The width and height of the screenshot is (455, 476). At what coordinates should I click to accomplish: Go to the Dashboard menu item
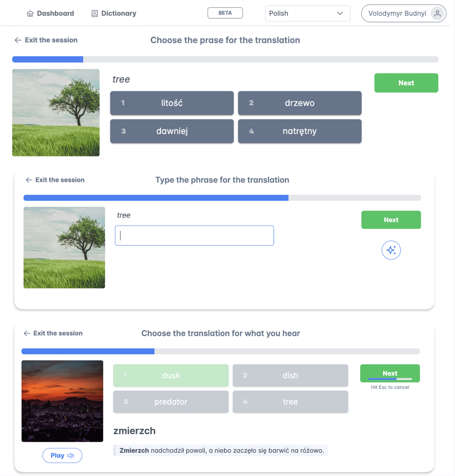[50, 13]
